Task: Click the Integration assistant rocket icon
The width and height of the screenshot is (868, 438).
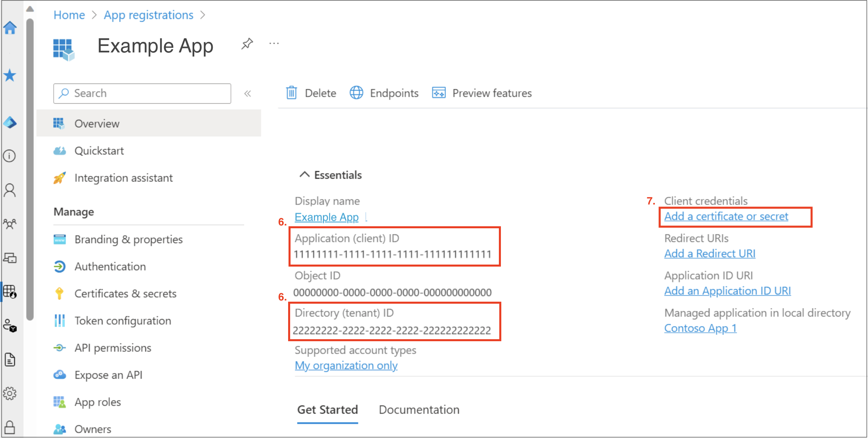Action: (x=60, y=177)
